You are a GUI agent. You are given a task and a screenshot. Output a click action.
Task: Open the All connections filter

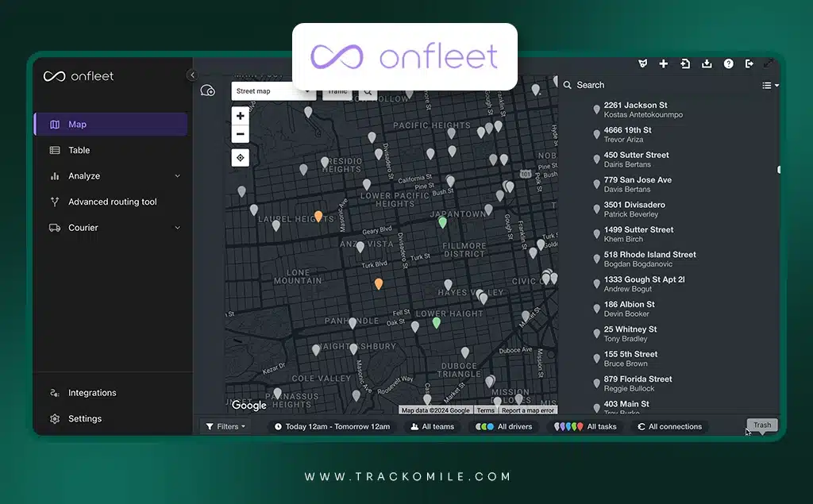pos(669,427)
